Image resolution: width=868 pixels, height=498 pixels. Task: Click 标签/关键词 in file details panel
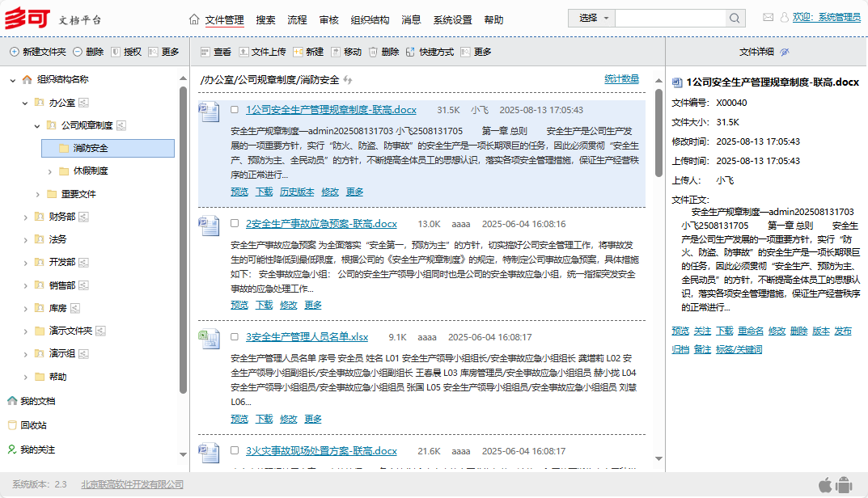tap(739, 349)
